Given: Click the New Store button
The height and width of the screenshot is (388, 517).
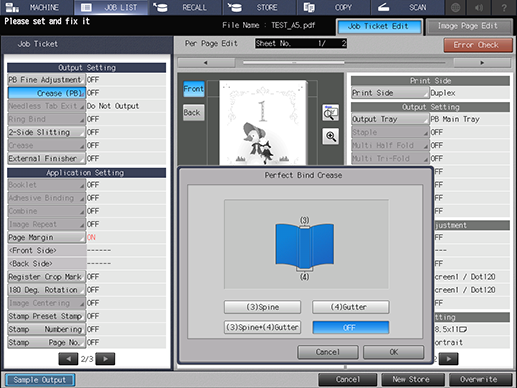Looking at the screenshot, I should coord(413,380).
